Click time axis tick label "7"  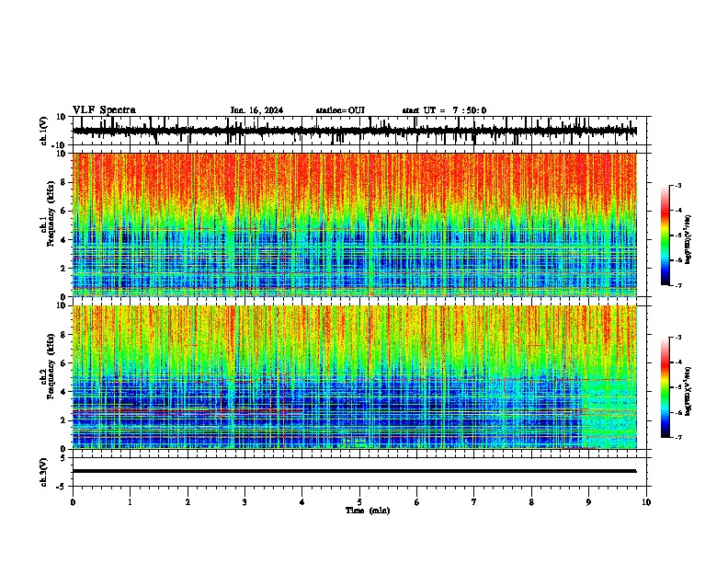[x=474, y=502]
